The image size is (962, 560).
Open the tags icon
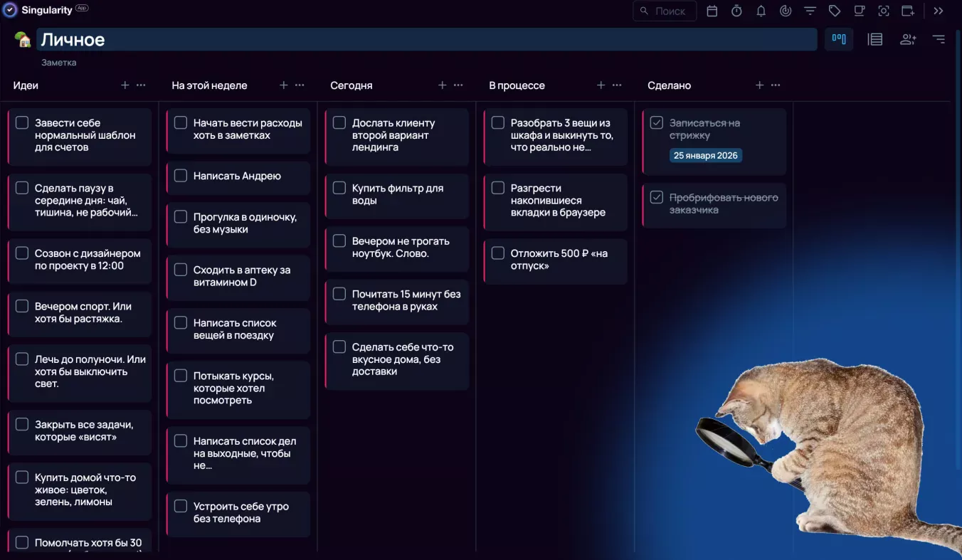[835, 11]
